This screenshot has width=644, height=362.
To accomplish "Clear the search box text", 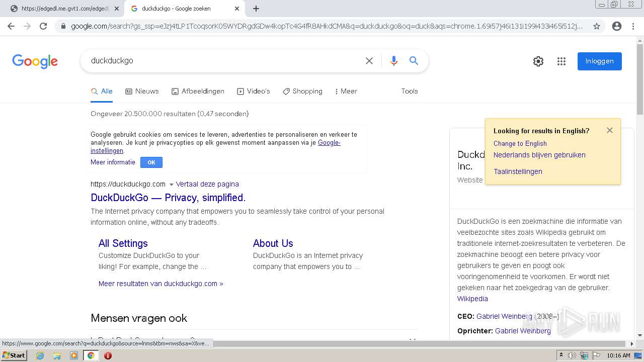I will 369,61.
